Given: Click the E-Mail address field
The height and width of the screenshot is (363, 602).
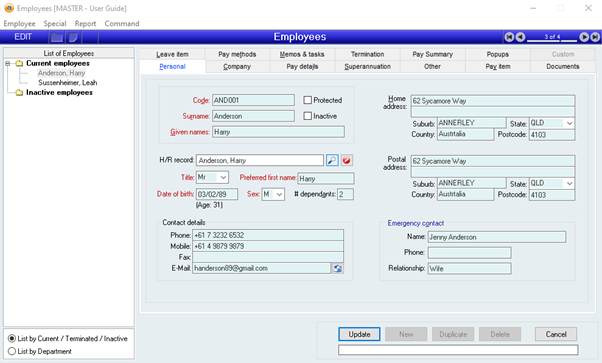Looking at the screenshot, I should [261, 268].
